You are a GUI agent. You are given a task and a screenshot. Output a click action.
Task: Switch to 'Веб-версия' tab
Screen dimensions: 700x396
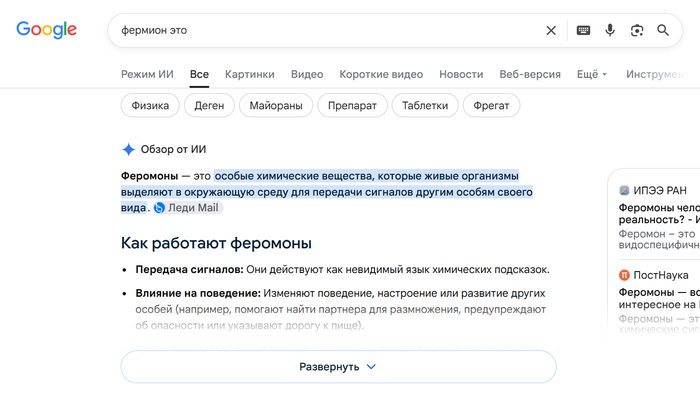(530, 74)
